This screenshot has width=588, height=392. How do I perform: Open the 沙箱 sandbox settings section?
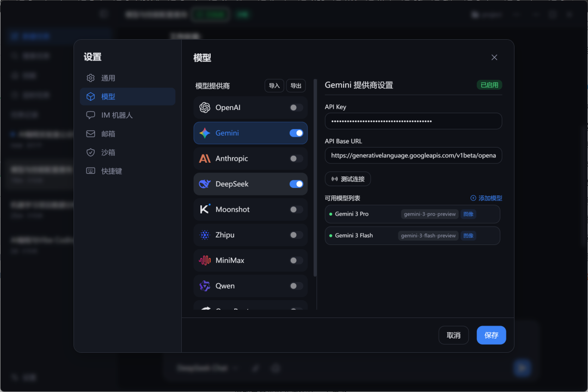pyautogui.click(x=127, y=152)
